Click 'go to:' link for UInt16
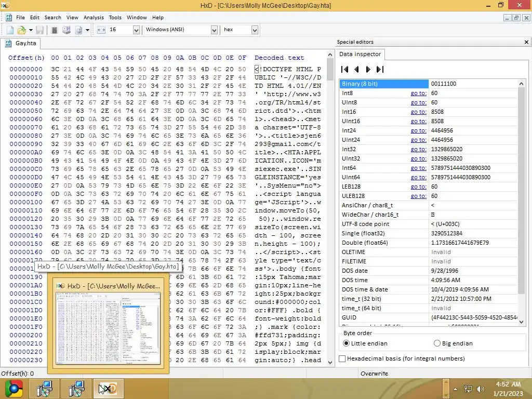Screen dimensions: 532x399 (x=418, y=121)
